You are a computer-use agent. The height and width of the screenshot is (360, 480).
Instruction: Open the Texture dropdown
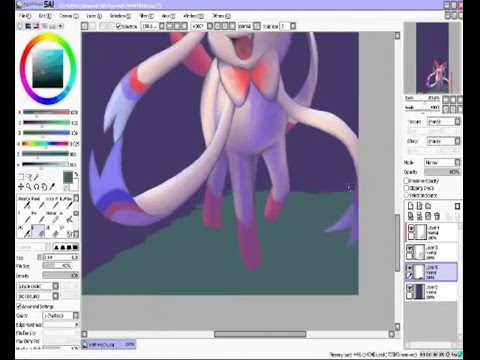coord(444,122)
